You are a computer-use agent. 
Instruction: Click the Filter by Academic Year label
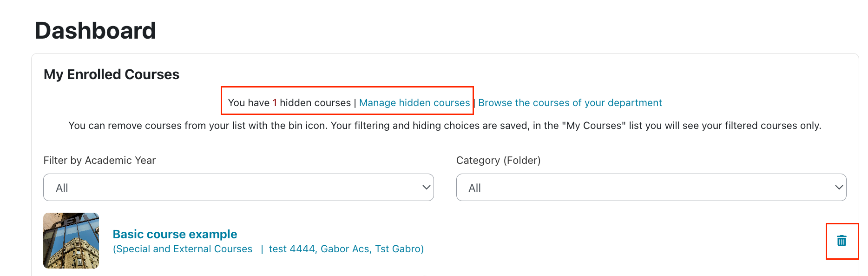click(99, 161)
